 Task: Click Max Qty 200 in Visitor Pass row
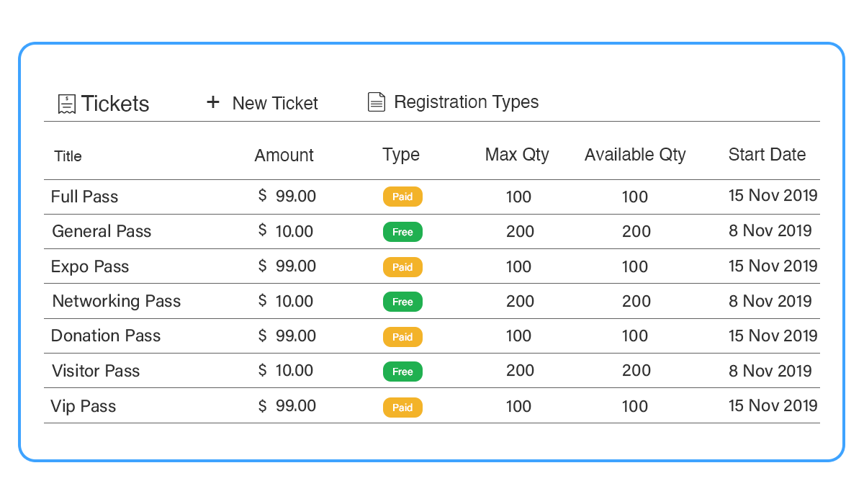pyautogui.click(x=520, y=371)
